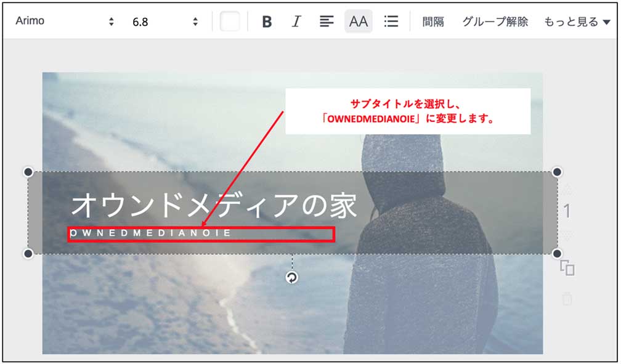Open the Arimo font family dropdown
Image resolution: width=621 pixels, height=364 pixels.
(65, 21)
